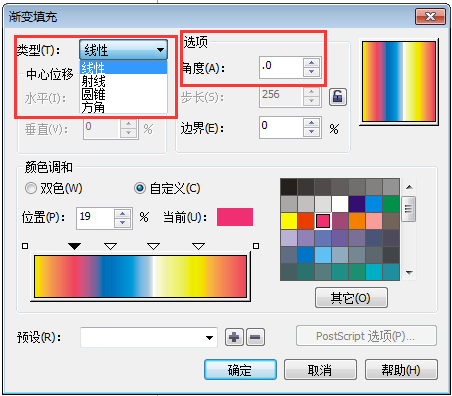Screen dimensions: 452x396
Task: Open other colors with 其它(O) button
Action: point(351,297)
